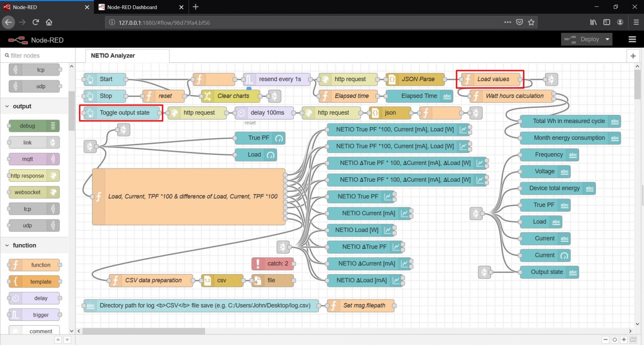The image size is (644, 345).
Task: Reload the page in the browser
Action: coord(35,23)
